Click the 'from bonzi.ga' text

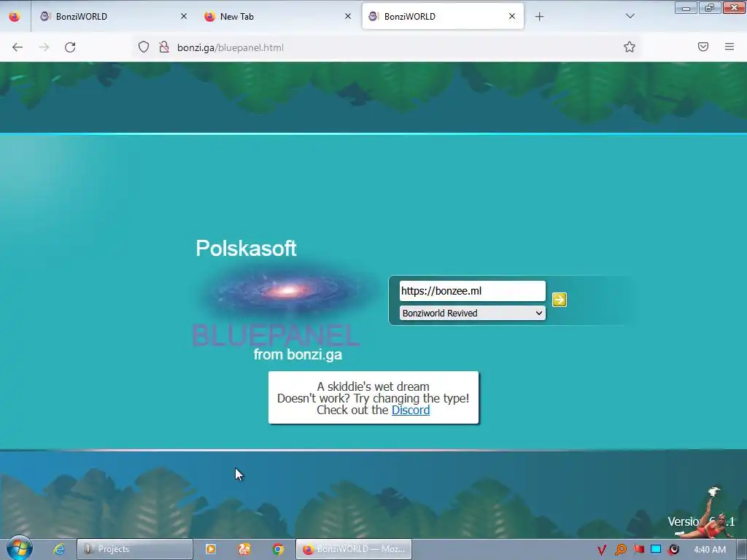[x=298, y=355]
